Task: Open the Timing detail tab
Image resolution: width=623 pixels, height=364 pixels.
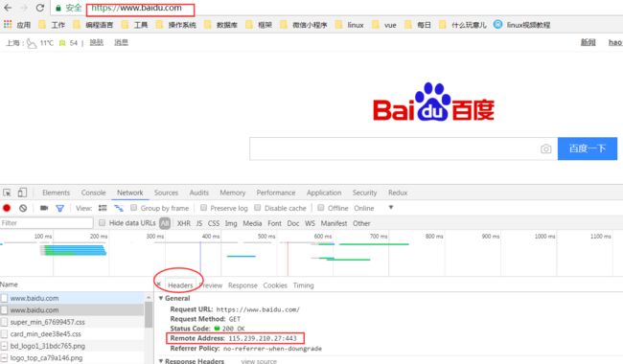Action: point(303,285)
